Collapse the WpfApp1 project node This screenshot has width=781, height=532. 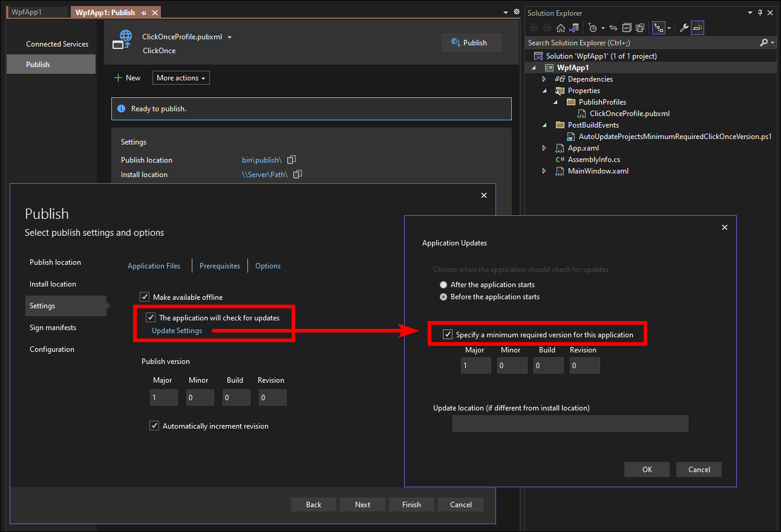pyautogui.click(x=534, y=68)
